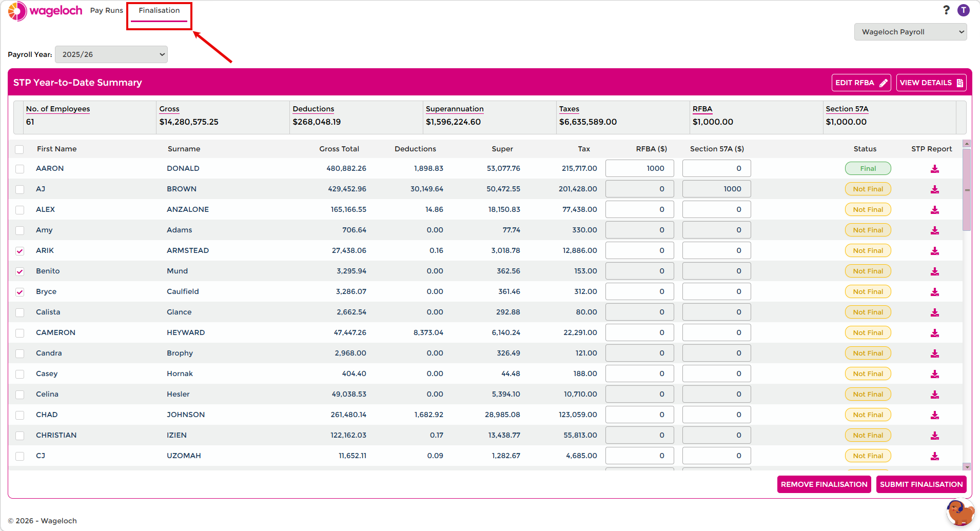This screenshot has width=980, height=531.
Task: Click the surname ARMSTEAD cell
Action: tap(188, 250)
